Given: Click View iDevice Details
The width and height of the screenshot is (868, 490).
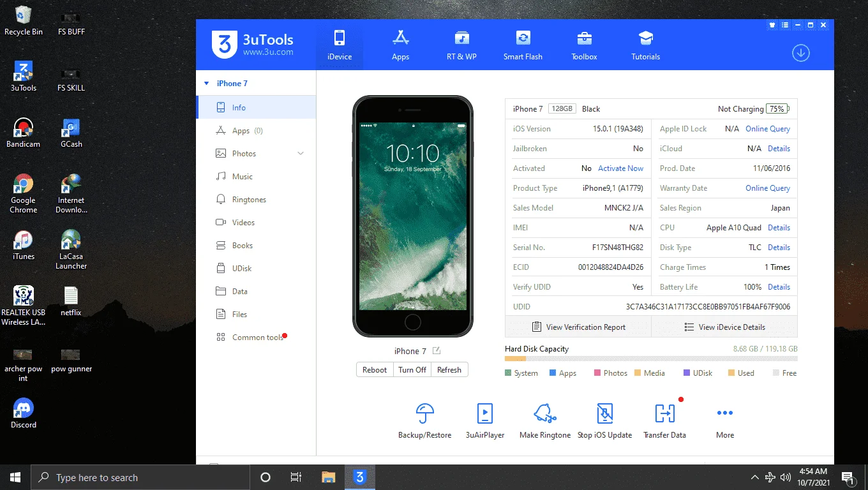Looking at the screenshot, I should [724, 327].
